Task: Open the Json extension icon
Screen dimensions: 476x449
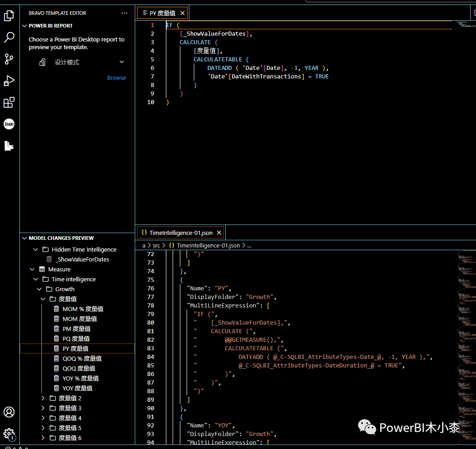Action: (x=9, y=124)
